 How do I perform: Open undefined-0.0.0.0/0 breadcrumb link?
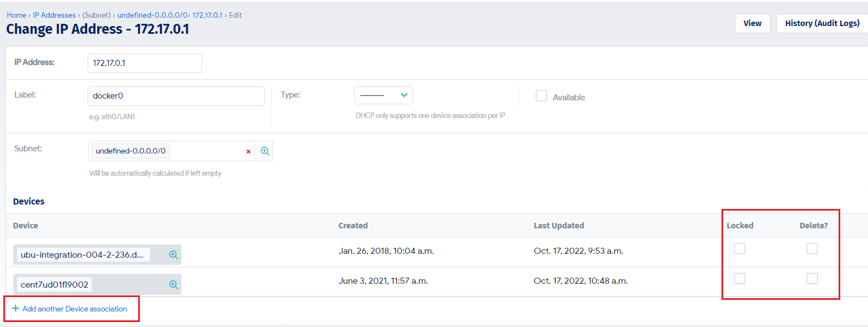(x=153, y=15)
